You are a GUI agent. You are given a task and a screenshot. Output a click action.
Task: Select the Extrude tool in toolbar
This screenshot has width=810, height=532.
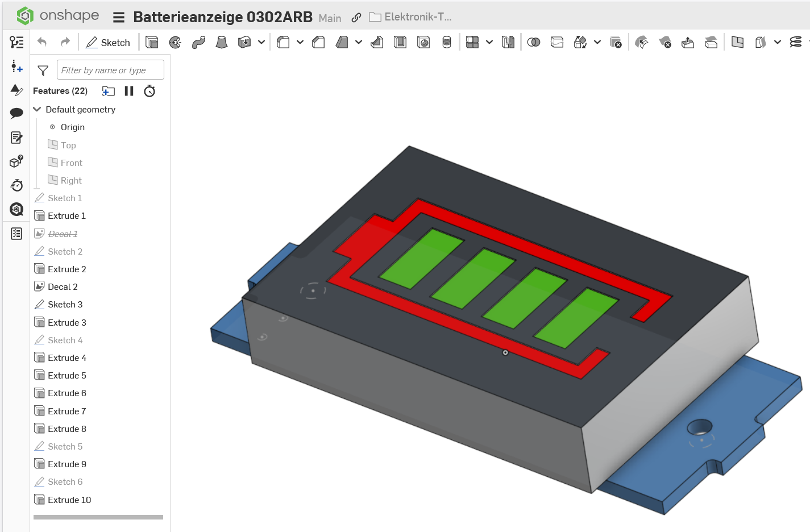click(152, 42)
